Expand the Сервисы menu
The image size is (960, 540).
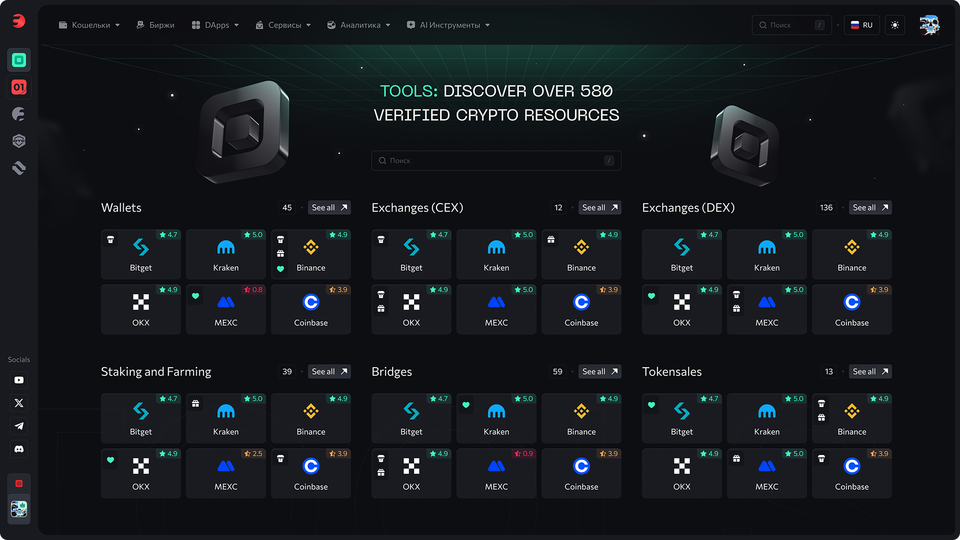pos(283,25)
